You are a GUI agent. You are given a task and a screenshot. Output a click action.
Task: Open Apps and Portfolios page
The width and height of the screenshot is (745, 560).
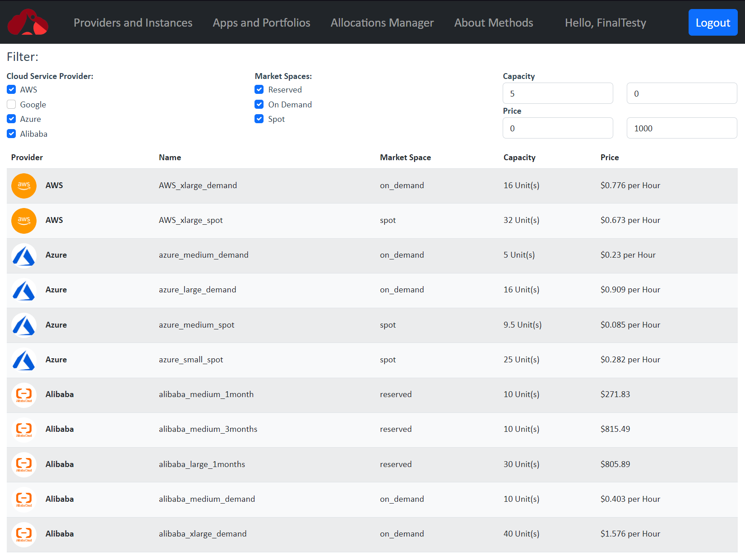[x=261, y=23]
